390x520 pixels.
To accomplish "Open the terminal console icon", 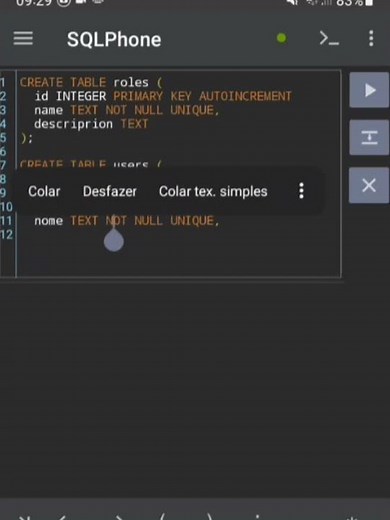I will tap(329, 39).
